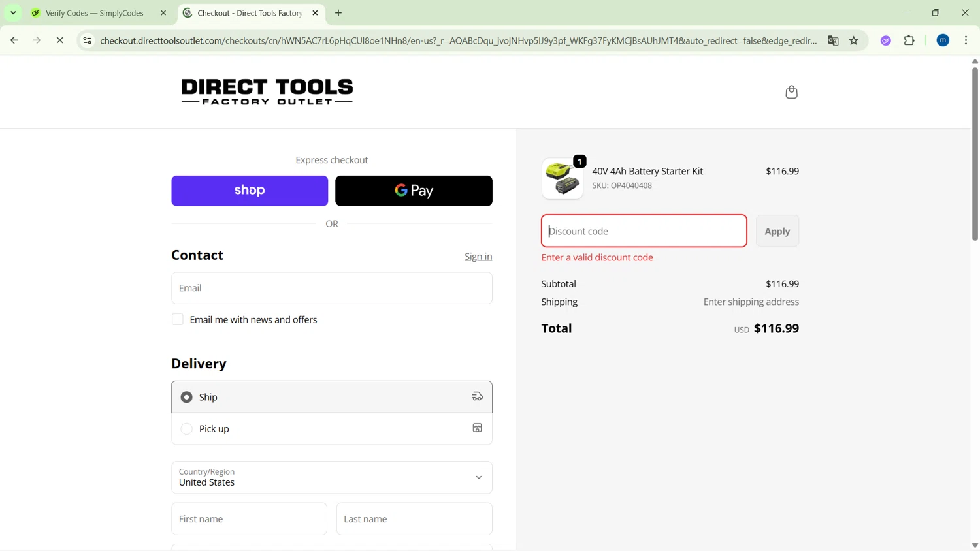Open a new browser tab
This screenshot has height=551, width=980.
pyautogui.click(x=338, y=13)
